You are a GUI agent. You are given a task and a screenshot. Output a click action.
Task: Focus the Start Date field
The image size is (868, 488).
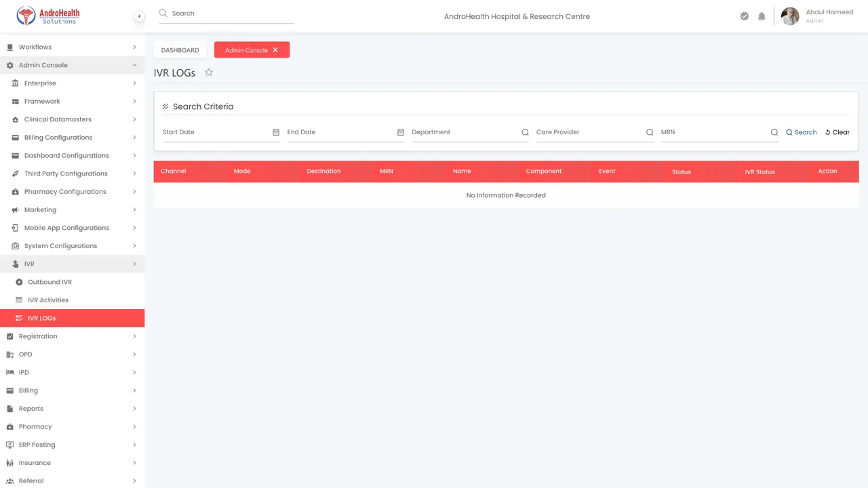[x=221, y=132]
